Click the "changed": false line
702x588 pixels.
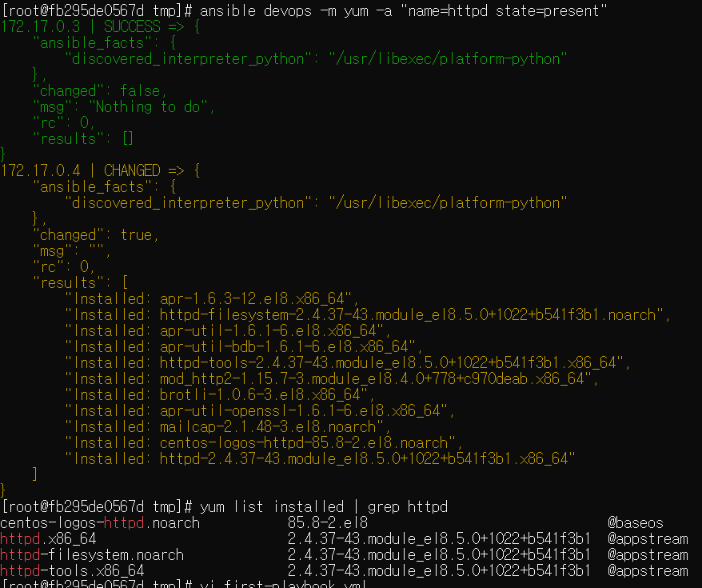click(99, 90)
